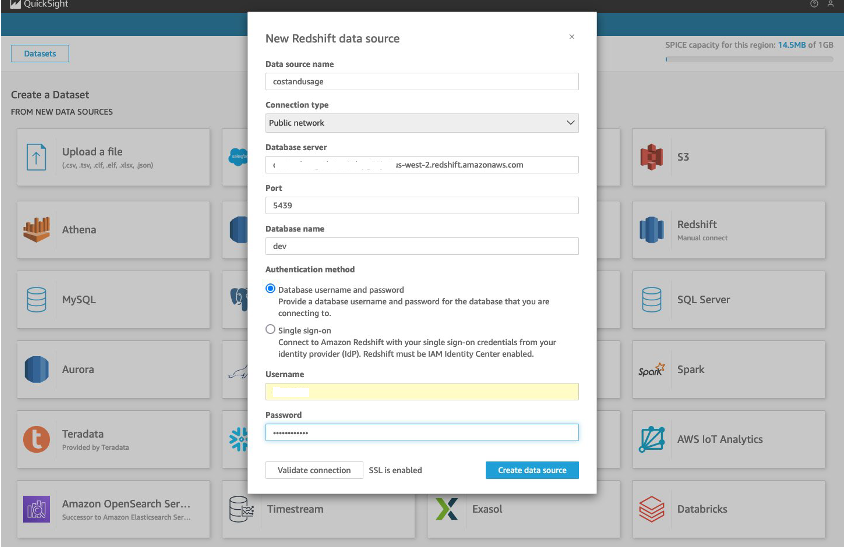Click the Databricks label text
Image resolution: width=844 pixels, height=548 pixels.
(x=702, y=509)
